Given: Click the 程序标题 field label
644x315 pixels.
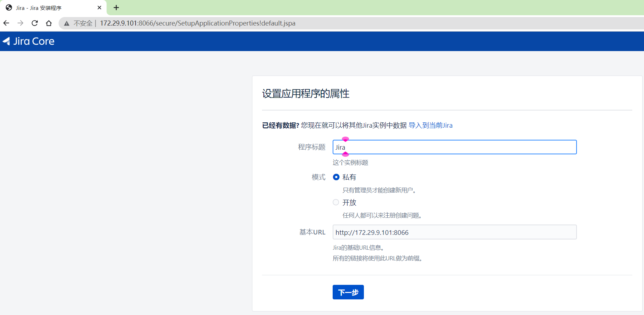Looking at the screenshot, I should coord(312,147).
